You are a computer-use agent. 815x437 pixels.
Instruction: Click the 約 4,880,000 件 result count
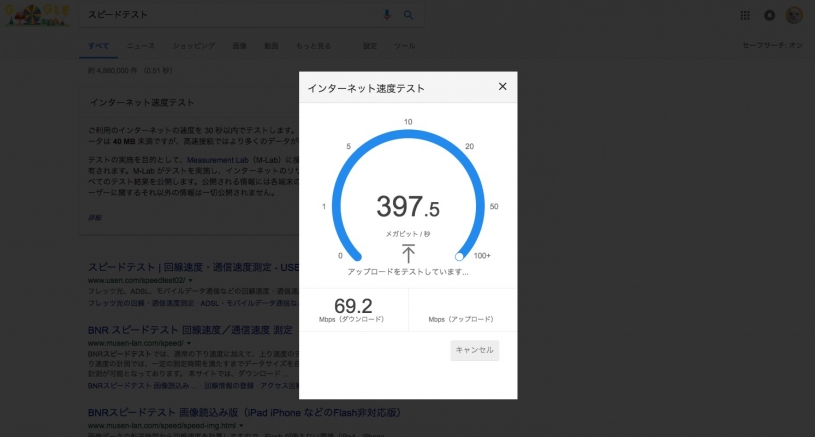130,71
